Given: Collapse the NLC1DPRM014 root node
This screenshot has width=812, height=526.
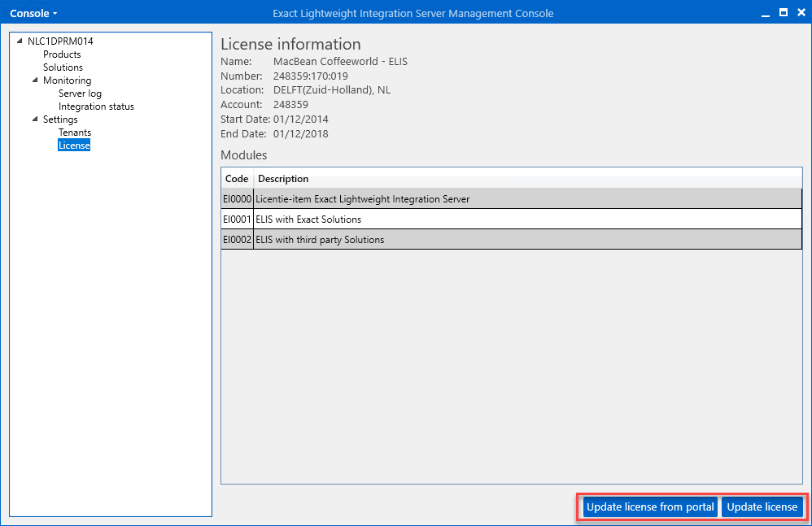Looking at the screenshot, I should [20, 41].
